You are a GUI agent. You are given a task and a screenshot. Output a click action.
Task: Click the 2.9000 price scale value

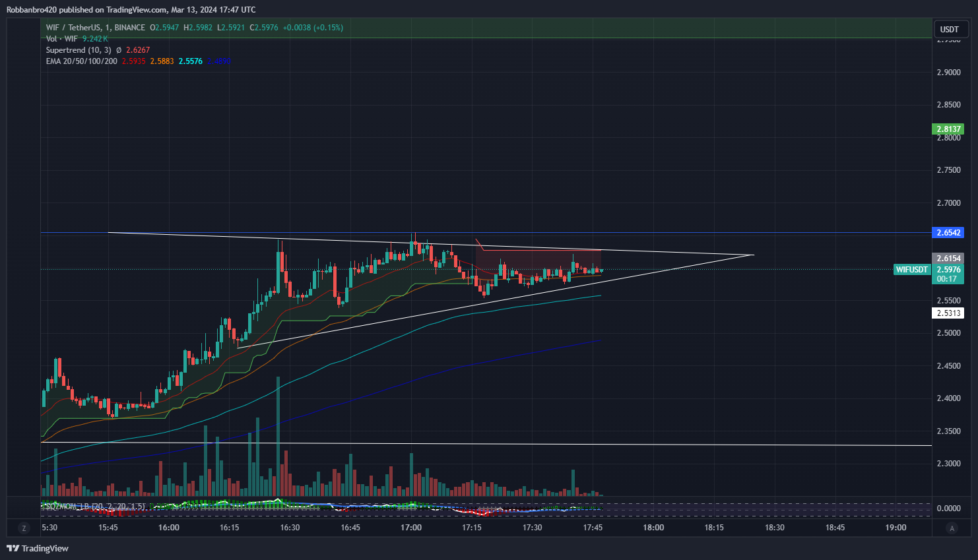click(948, 73)
